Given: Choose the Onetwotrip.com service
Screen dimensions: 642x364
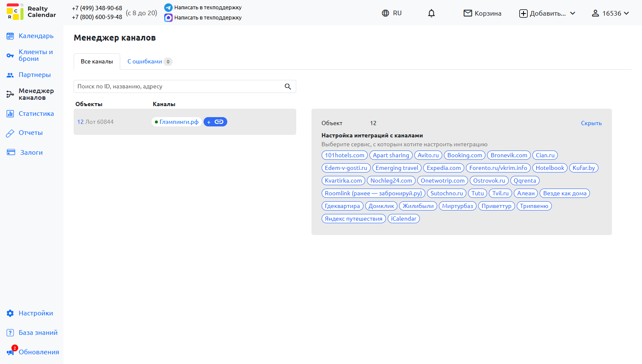Looking at the screenshot, I should click(x=443, y=181).
